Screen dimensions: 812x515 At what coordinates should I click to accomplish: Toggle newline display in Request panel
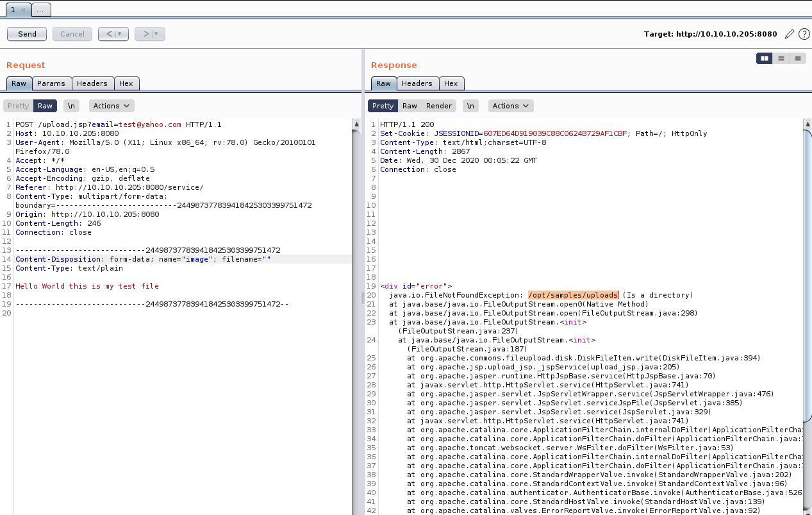(71, 106)
